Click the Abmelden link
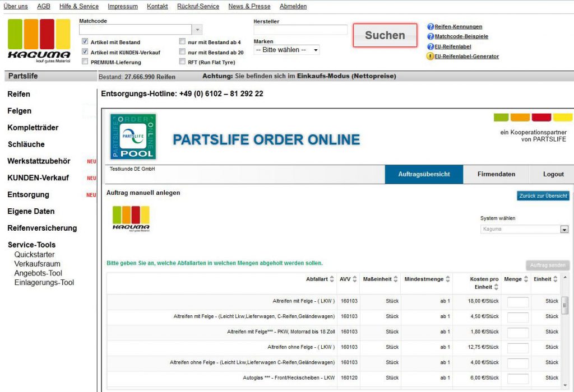The width and height of the screenshot is (574, 392). 293,6
